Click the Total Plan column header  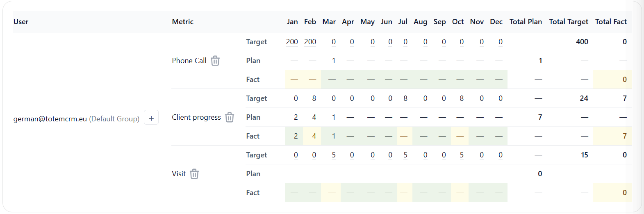pyautogui.click(x=525, y=22)
